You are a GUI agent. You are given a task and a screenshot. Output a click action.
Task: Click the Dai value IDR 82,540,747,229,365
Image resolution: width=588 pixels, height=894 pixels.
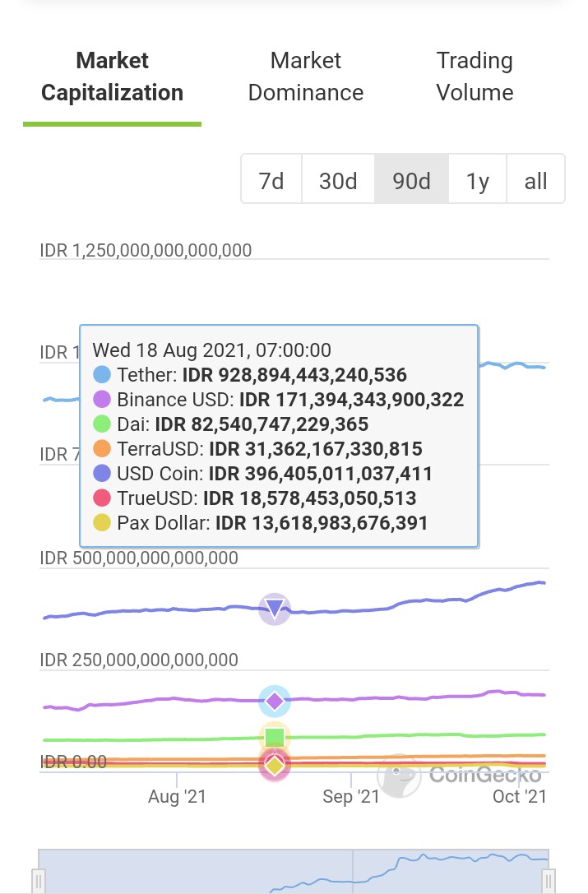pyautogui.click(x=262, y=424)
